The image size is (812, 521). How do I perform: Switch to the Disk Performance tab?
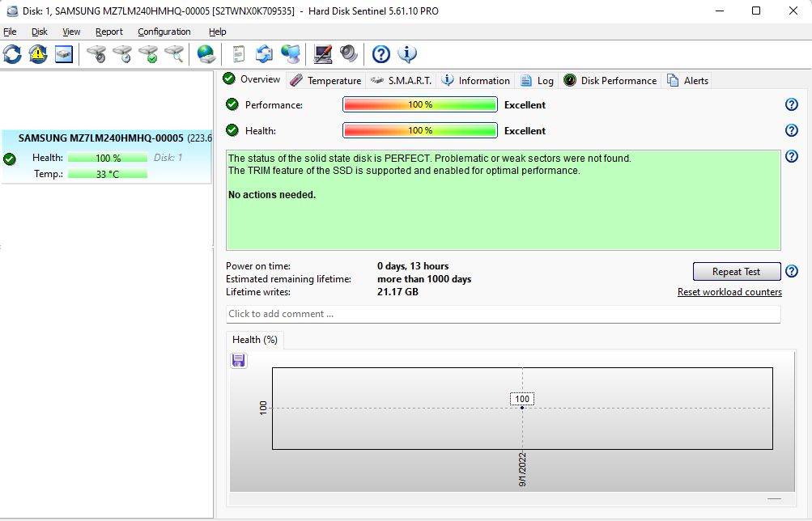pyautogui.click(x=610, y=81)
